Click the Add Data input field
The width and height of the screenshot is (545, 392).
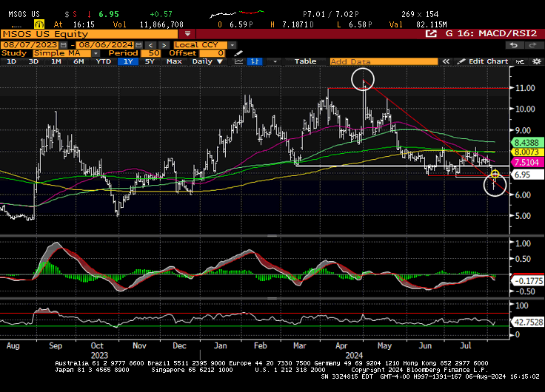[x=384, y=61]
